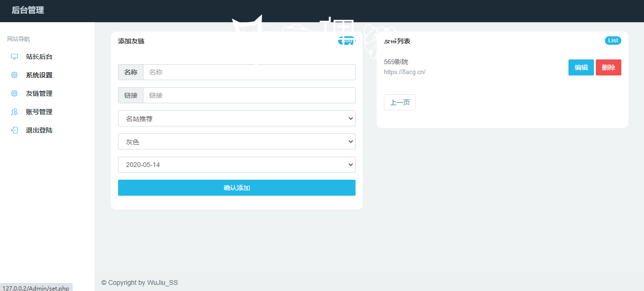Click the logout icon beside 退出登陆
The width and height of the screenshot is (644, 291).
click(14, 130)
